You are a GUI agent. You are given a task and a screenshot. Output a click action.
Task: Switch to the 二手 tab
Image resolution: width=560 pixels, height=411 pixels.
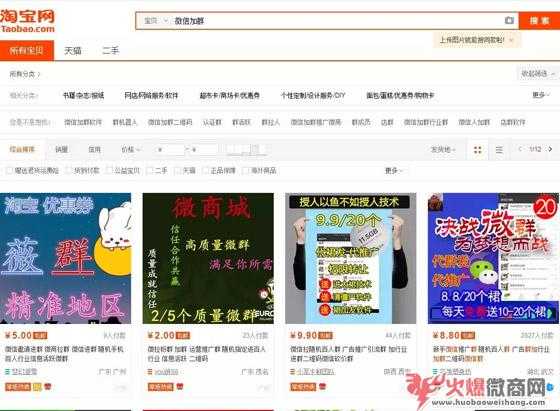110,51
